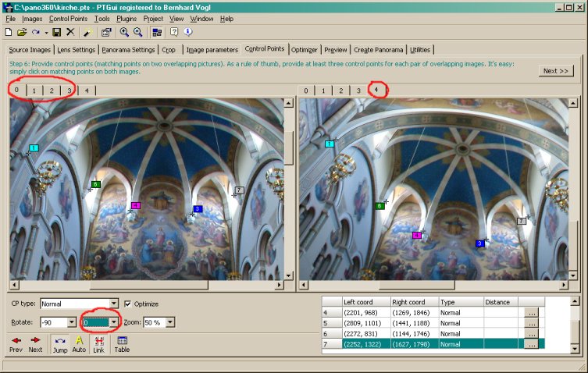The width and height of the screenshot is (588, 373).
Task: Click the Zoom out magnifier icon
Action: 138,32
